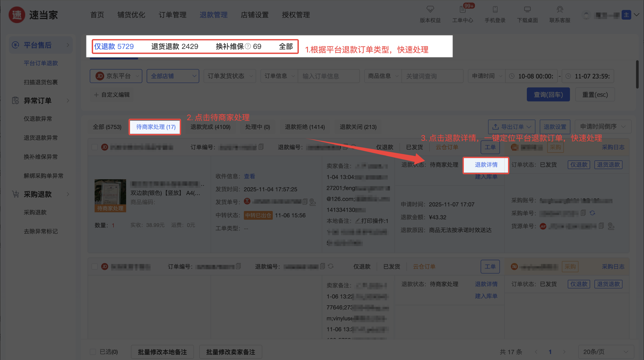
Task: Toggle the 已选(0) select-all checkbox
Action: (x=93, y=352)
